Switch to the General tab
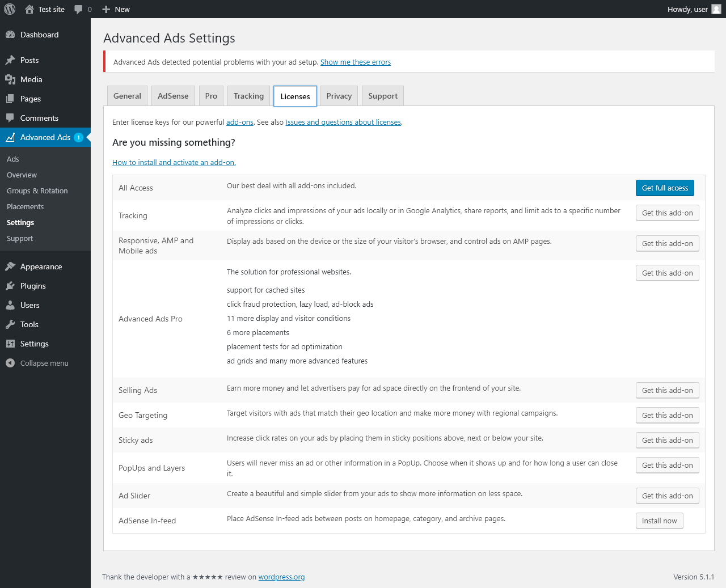 pyautogui.click(x=127, y=96)
